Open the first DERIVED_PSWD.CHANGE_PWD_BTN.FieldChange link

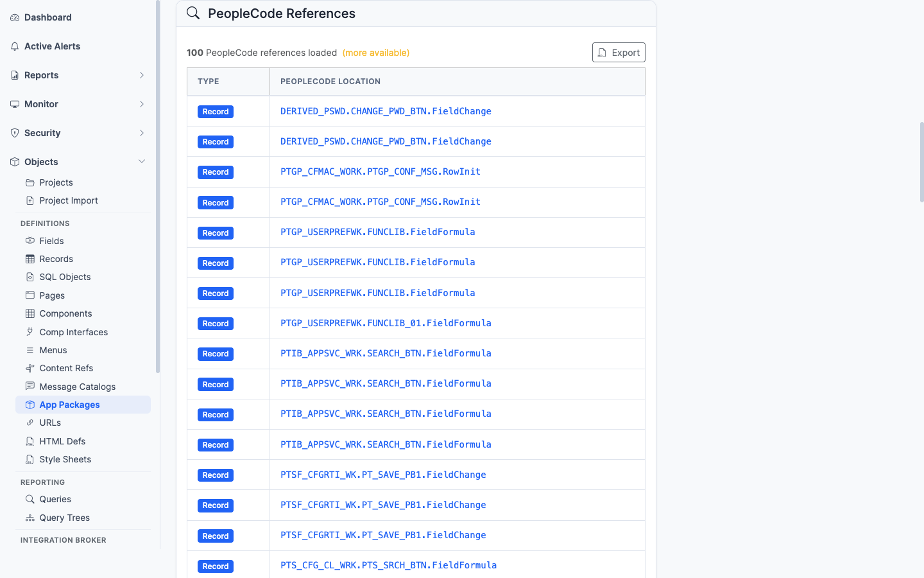click(386, 111)
